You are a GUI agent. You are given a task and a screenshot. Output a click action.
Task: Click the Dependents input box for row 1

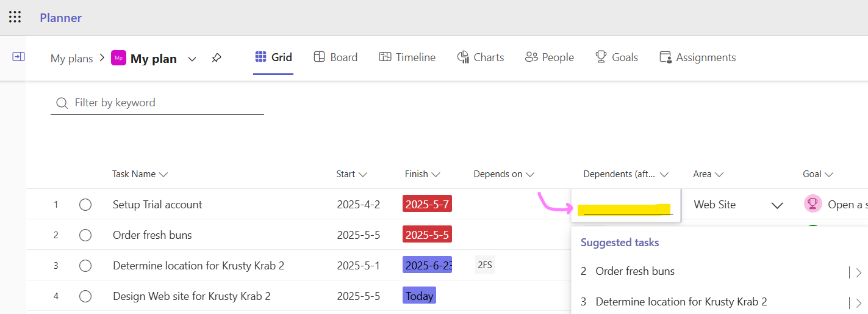pyautogui.click(x=626, y=205)
